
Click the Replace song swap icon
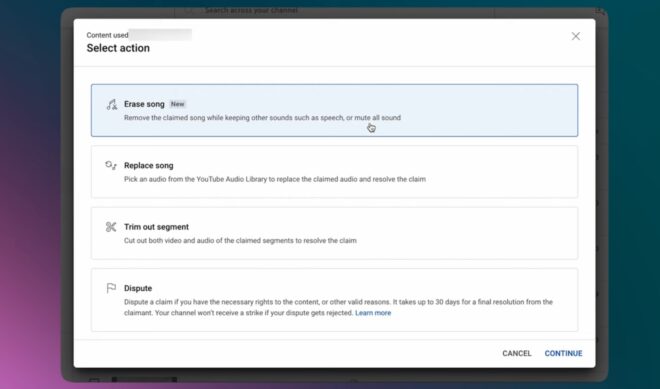pyautogui.click(x=111, y=165)
